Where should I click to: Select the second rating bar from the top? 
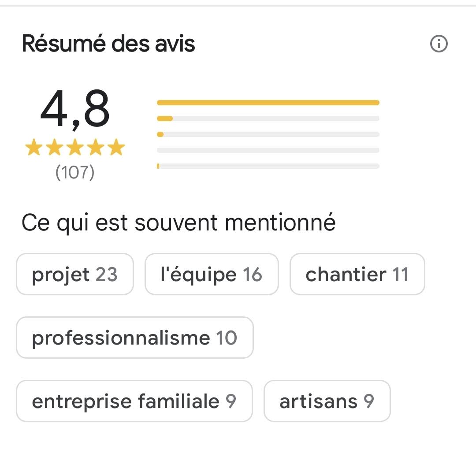click(x=268, y=119)
